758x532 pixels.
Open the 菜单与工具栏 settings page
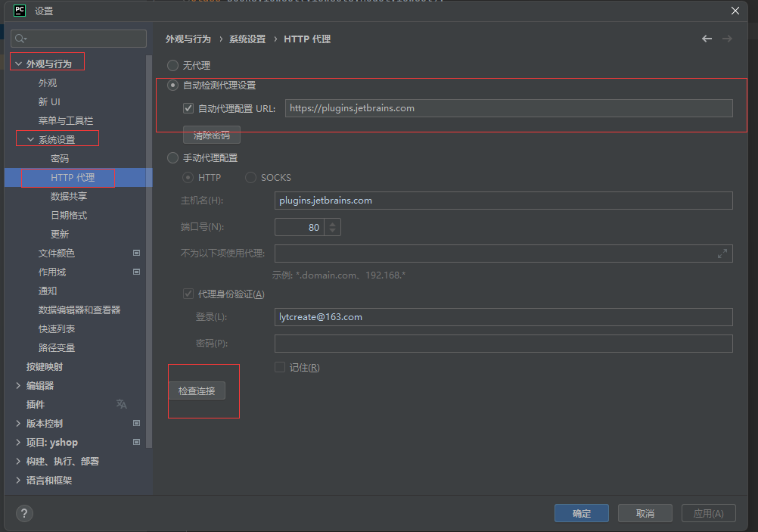click(x=66, y=121)
